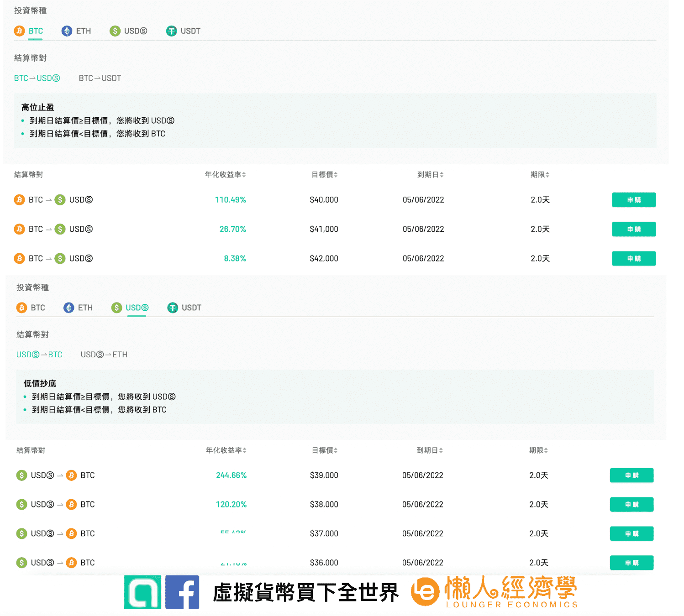Click the green dollar icon in the top tab row
Viewport: 684px width, 616px height.
(115, 31)
